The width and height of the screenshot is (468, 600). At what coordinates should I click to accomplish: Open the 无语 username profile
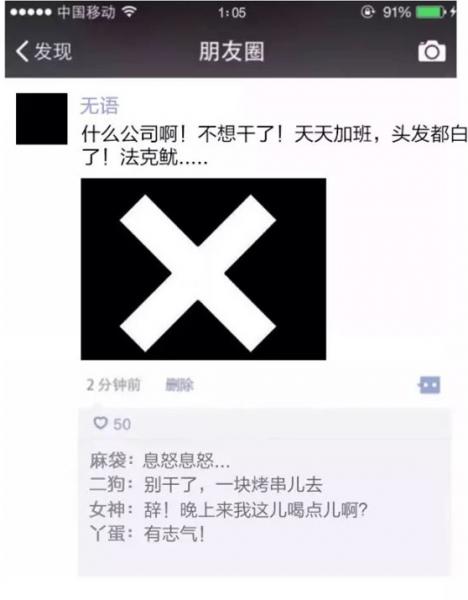(99, 105)
